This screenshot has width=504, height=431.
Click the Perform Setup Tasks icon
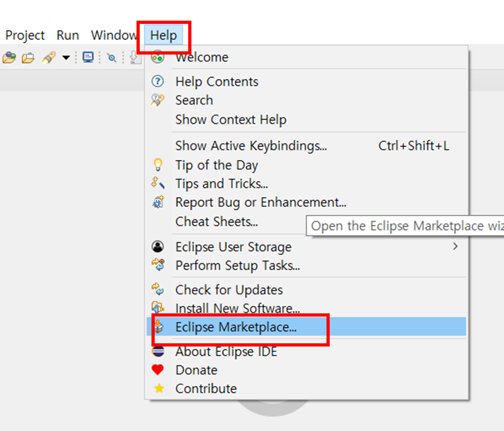158,265
